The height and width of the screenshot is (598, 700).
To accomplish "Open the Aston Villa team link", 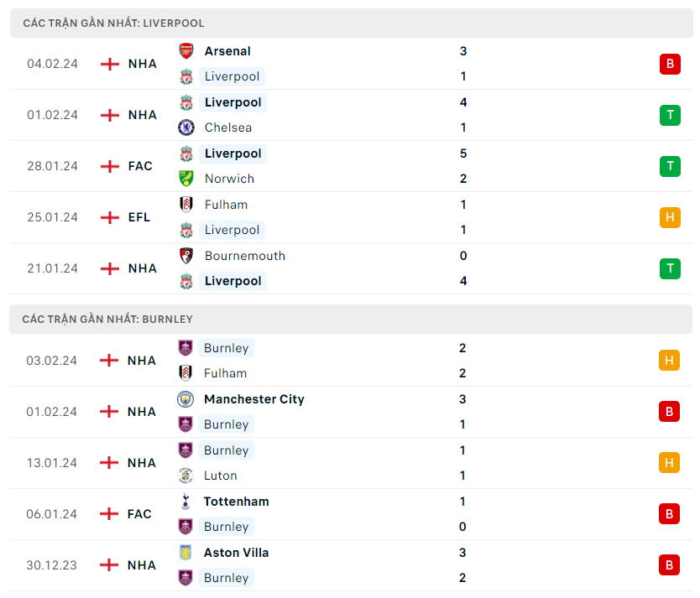I will pos(236,553).
